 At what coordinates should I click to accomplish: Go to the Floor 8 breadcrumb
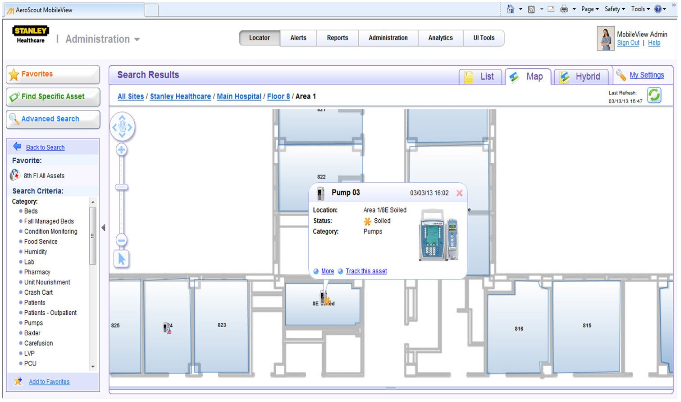pyautogui.click(x=278, y=96)
